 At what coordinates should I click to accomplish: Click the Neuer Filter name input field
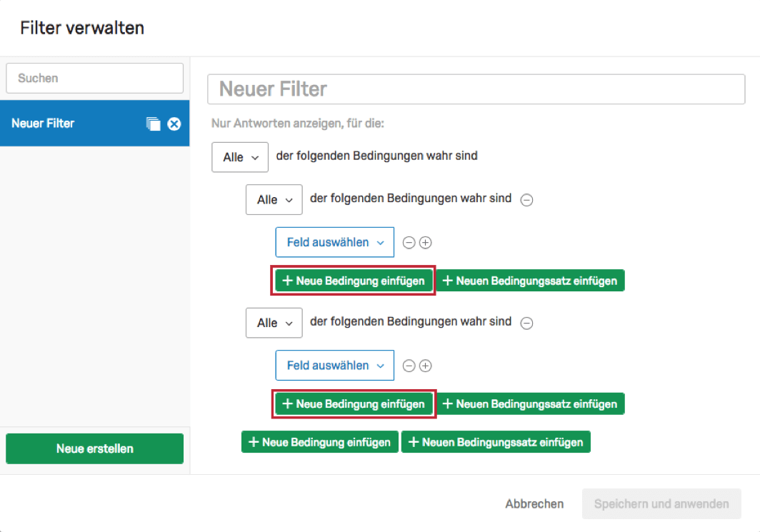coord(476,89)
